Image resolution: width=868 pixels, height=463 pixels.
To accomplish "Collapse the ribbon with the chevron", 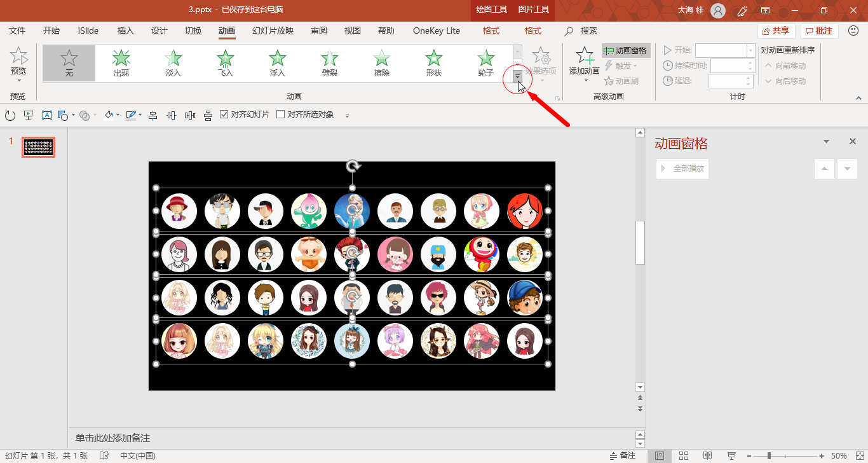I will pos(858,98).
